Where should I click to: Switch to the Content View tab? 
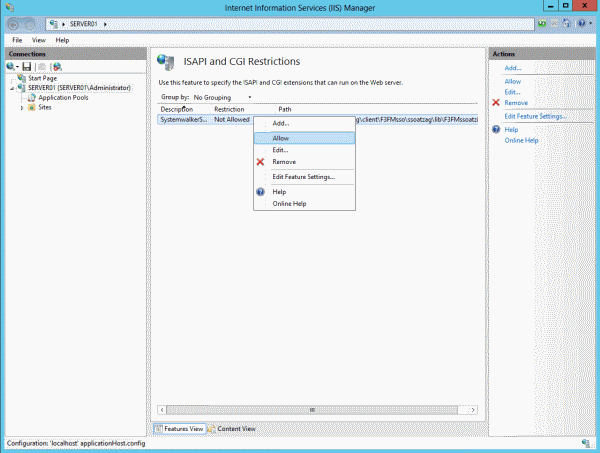pos(232,429)
